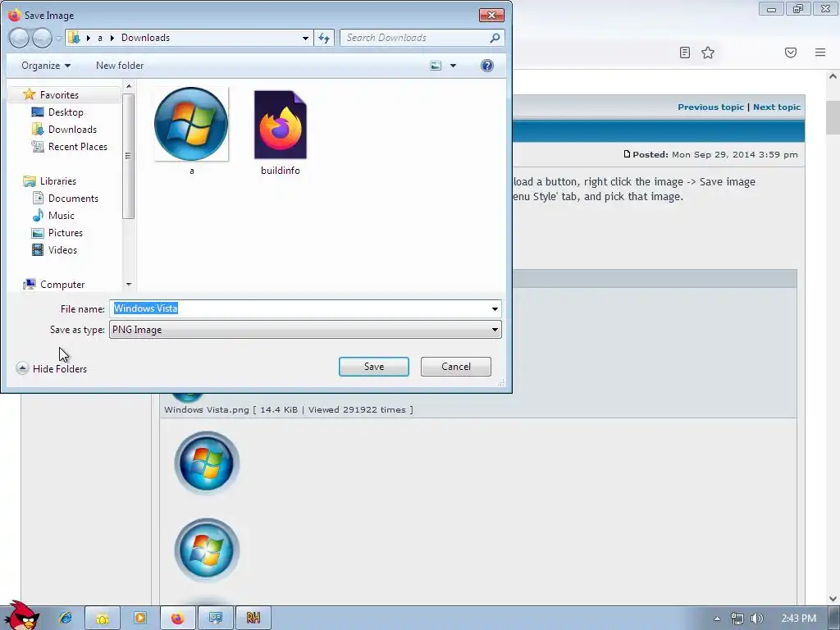840x630 pixels.
Task: Click the Cancel button
Action: click(x=456, y=367)
